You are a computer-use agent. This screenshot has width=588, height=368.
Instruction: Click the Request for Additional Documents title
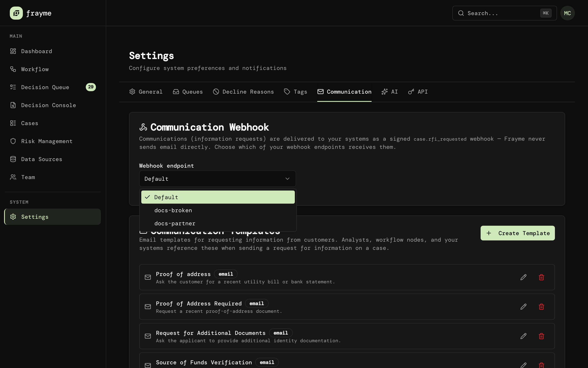tap(211, 333)
